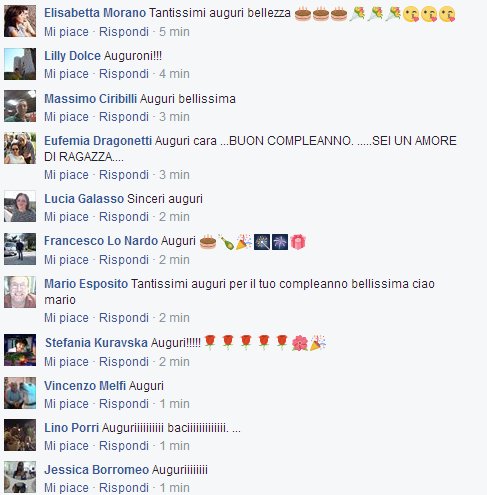Reply to Mario Esposito's comment
Viewport: 487px width, 495px height.
click(124, 318)
